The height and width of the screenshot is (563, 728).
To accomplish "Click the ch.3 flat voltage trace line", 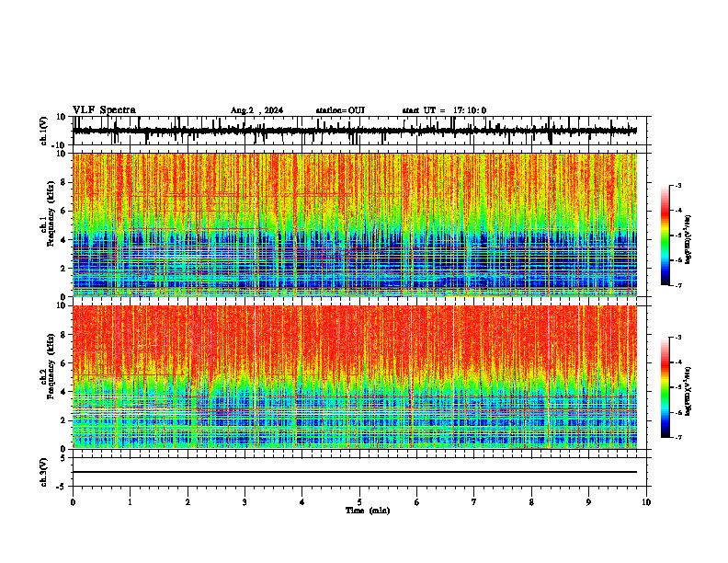I will coord(355,472).
